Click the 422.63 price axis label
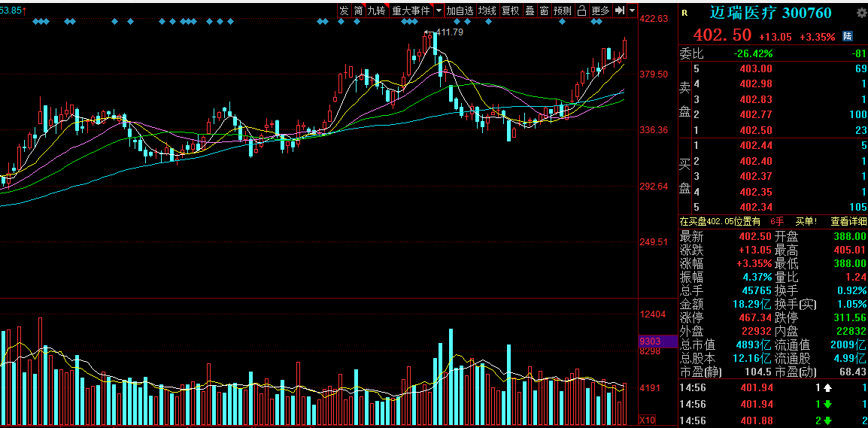 click(x=654, y=18)
